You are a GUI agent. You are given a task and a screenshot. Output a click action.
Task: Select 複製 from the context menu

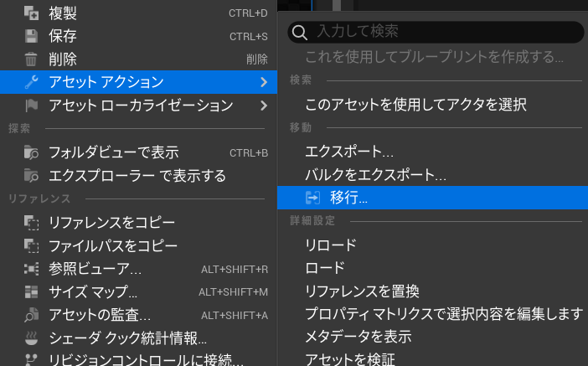point(138,13)
